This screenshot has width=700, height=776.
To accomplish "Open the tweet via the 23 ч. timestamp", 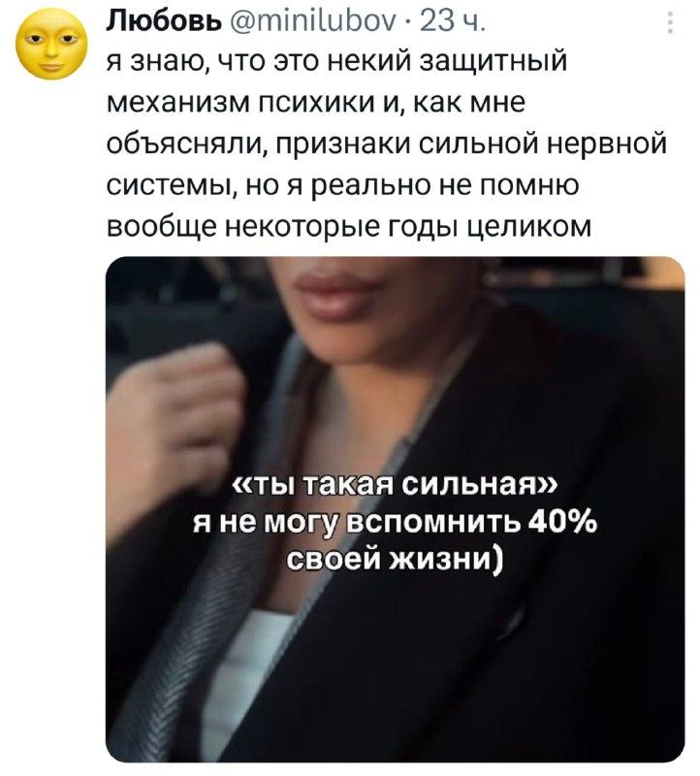I will [452, 21].
